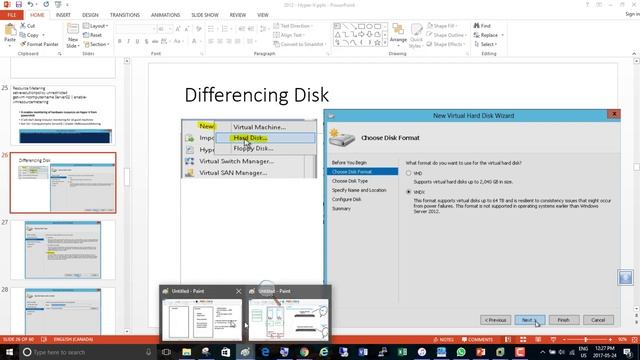Viewport: 640px width, 360px height.
Task: Click the taskbar search box
Action: pos(88,352)
